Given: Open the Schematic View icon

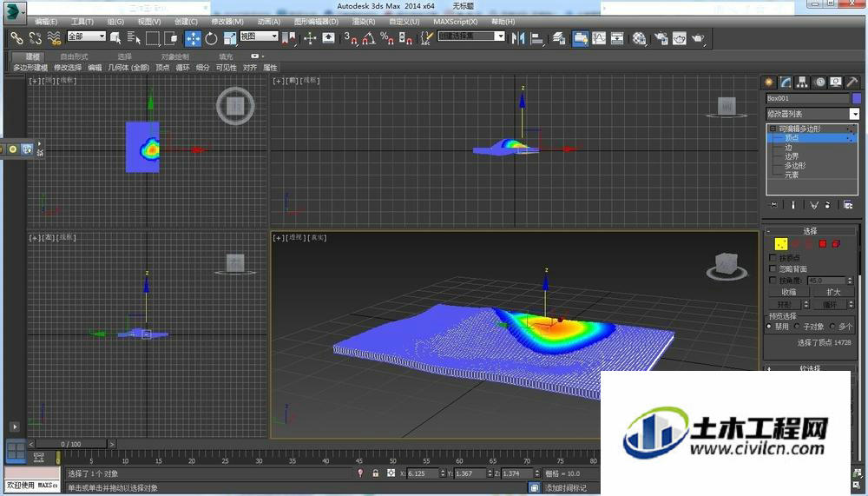Looking at the screenshot, I should (x=616, y=38).
